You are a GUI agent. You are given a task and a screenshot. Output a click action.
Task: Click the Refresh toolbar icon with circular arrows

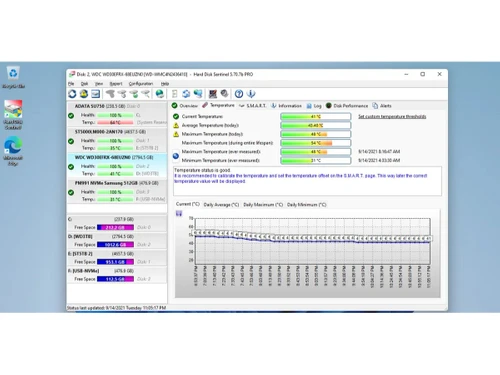72,94
